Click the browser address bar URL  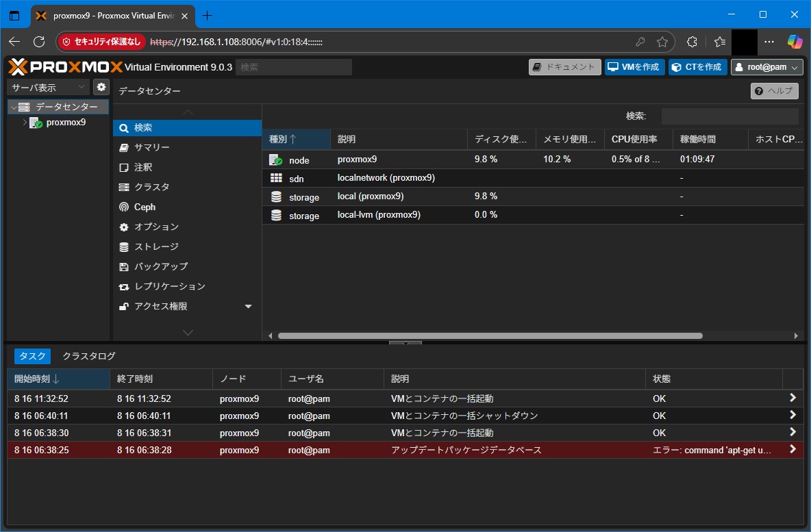click(x=236, y=42)
